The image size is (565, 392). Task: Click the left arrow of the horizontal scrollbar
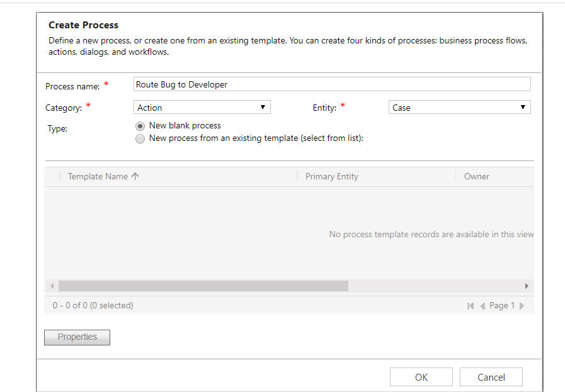52,286
